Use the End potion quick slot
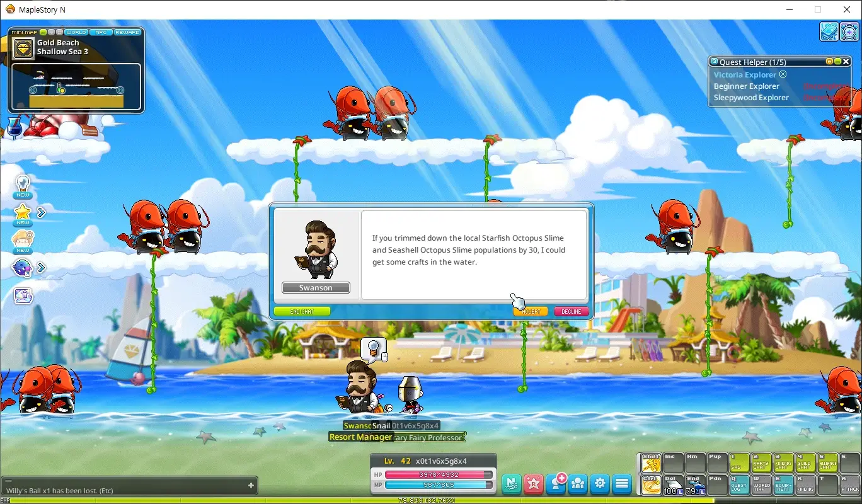The width and height of the screenshot is (862, 504). click(x=696, y=484)
